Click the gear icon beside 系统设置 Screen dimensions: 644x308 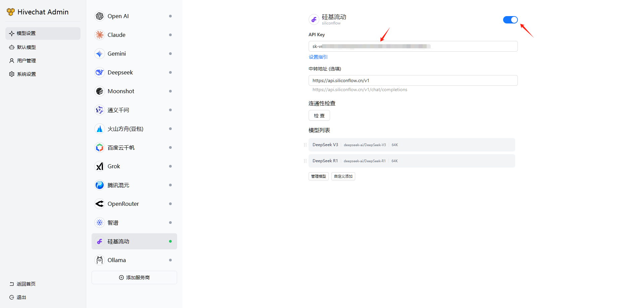(x=12, y=74)
